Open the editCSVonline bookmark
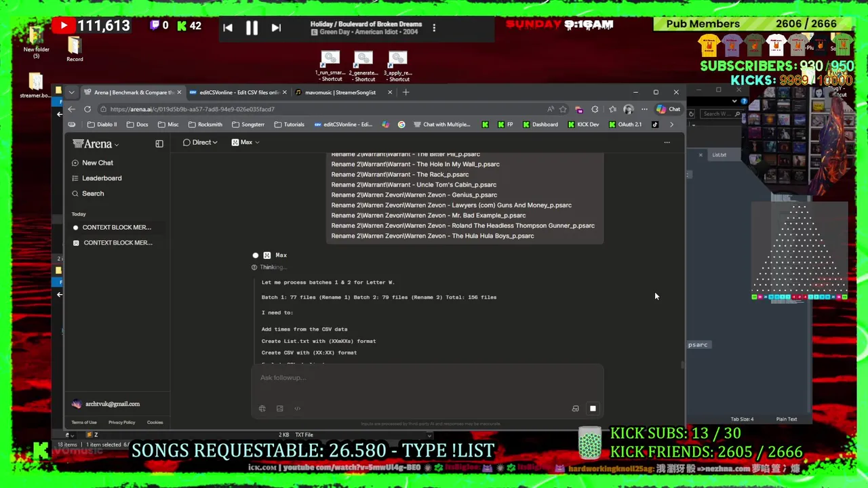The width and height of the screenshot is (868, 488). [344, 125]
